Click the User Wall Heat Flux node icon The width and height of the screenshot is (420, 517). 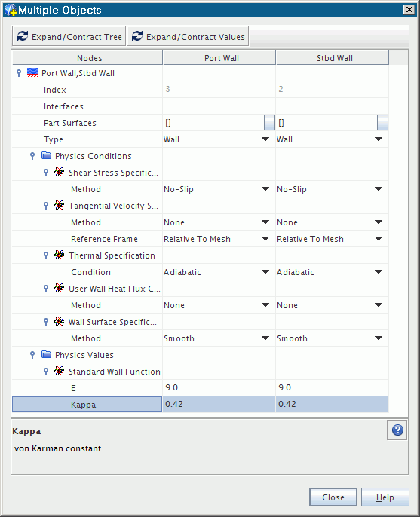click(60, 288)
